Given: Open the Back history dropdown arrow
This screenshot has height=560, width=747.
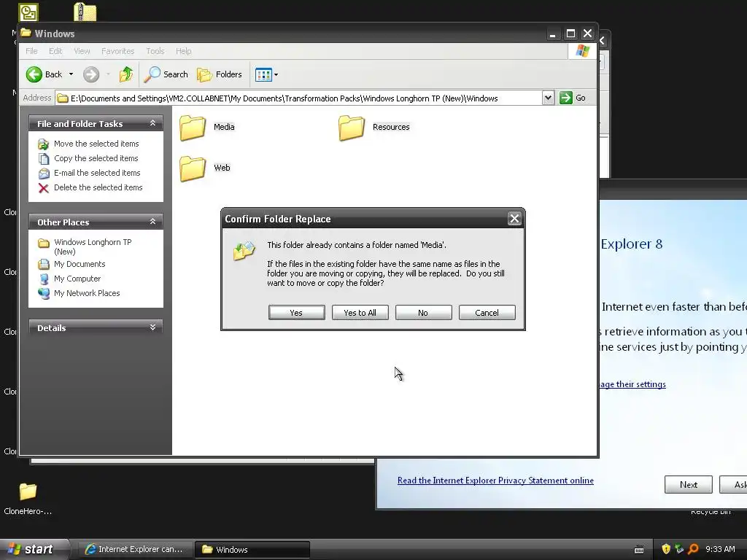Looking at the screenshot, I should point(71,74).
